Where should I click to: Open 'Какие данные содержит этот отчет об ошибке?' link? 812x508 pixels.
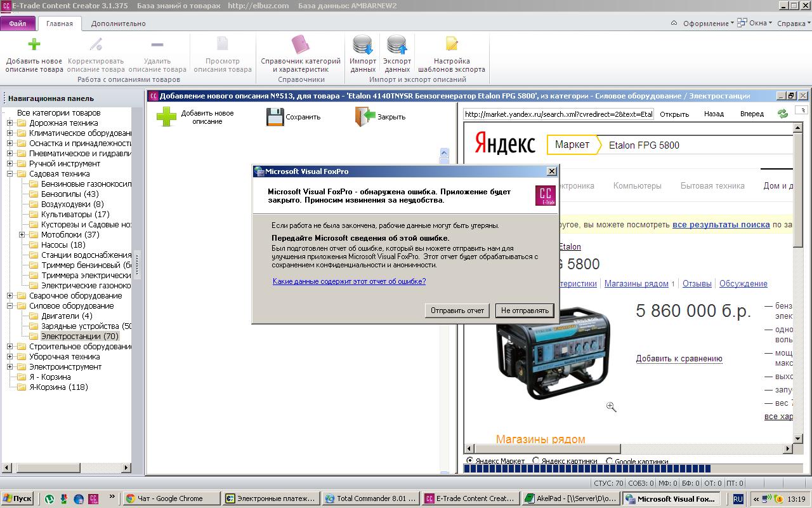coord(349,281)
